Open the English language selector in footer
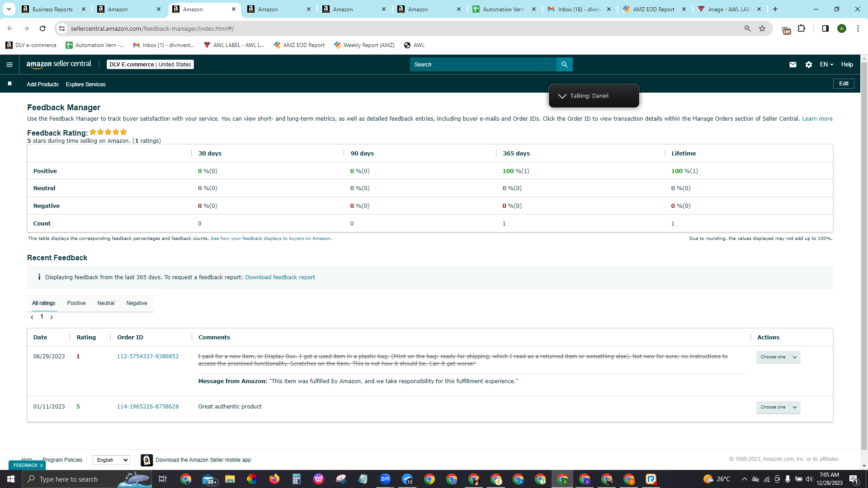 point(111,460)
